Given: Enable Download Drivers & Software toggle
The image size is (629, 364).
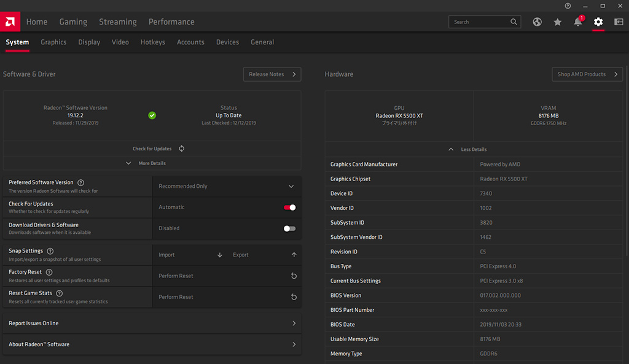Looking at the screenshot, I should coord(289,228).
